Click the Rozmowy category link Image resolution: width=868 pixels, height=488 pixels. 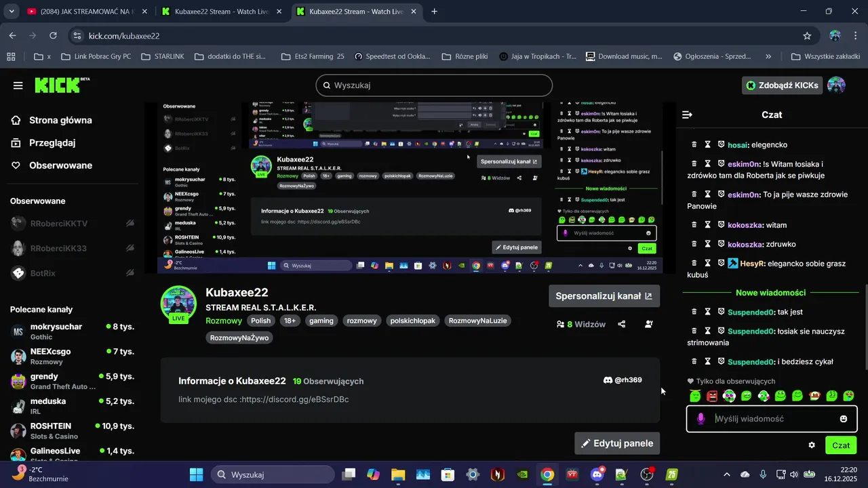(x=224, y=321)
